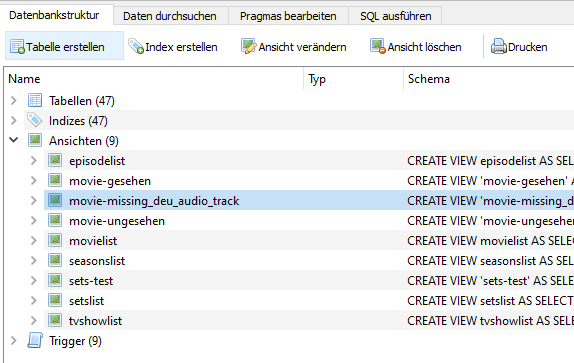Open the Pragmas bearbeiten tab
This screenshot has height=363, width=574.
coord(288,16)
